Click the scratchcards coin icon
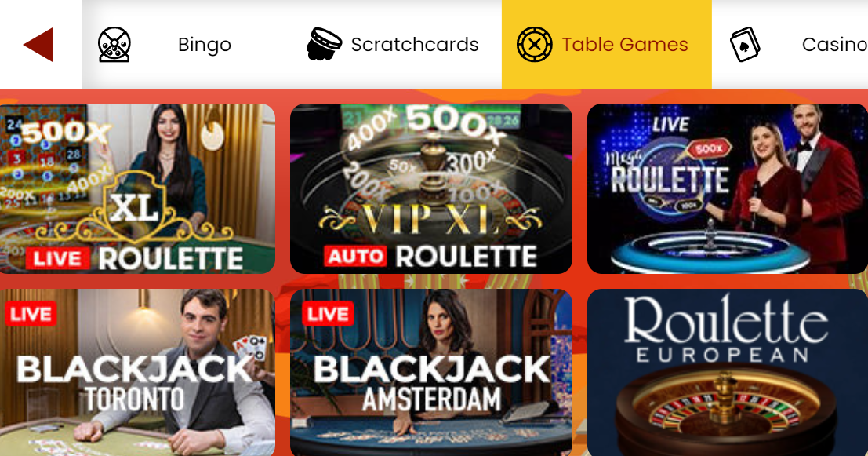The height and width of the screenshot is (456, 868). (x=324, y=44)
